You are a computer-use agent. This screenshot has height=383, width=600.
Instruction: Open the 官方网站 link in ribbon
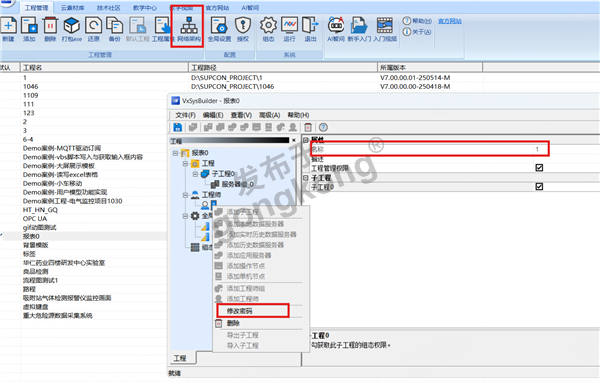pyautogui.click(x=450, y=21)
